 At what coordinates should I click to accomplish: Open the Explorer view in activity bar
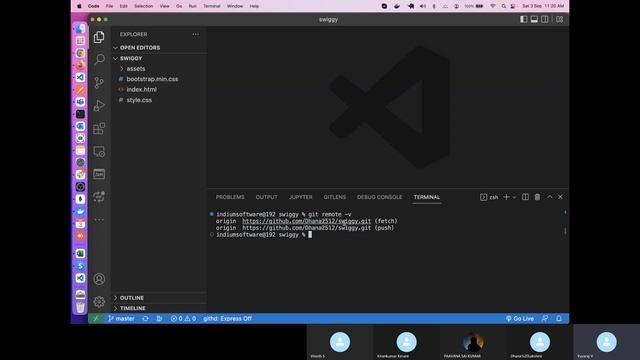pos(99,37)
